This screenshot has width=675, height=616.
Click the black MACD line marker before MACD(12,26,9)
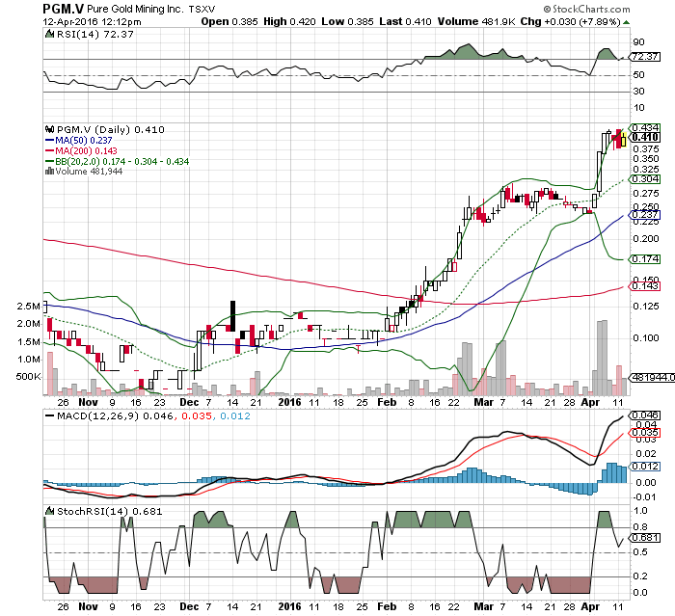click(50, 415)
